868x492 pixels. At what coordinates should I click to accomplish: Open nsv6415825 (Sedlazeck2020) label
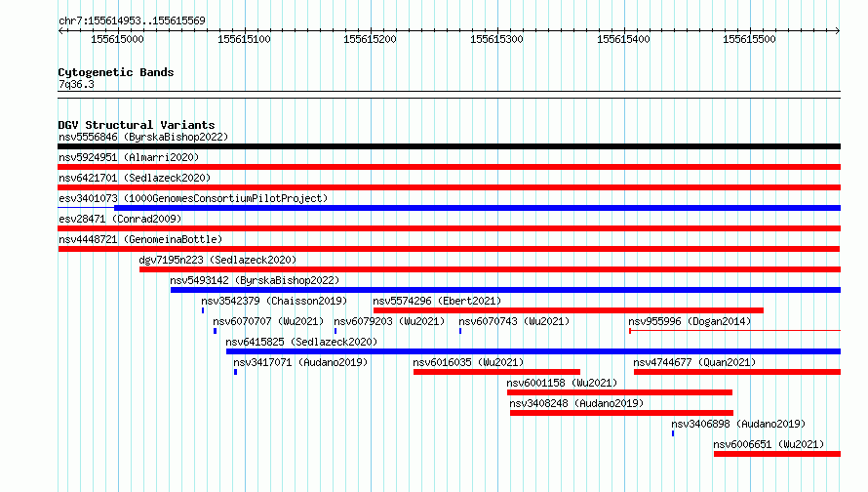pyautogui.click(x=301, y=342)
